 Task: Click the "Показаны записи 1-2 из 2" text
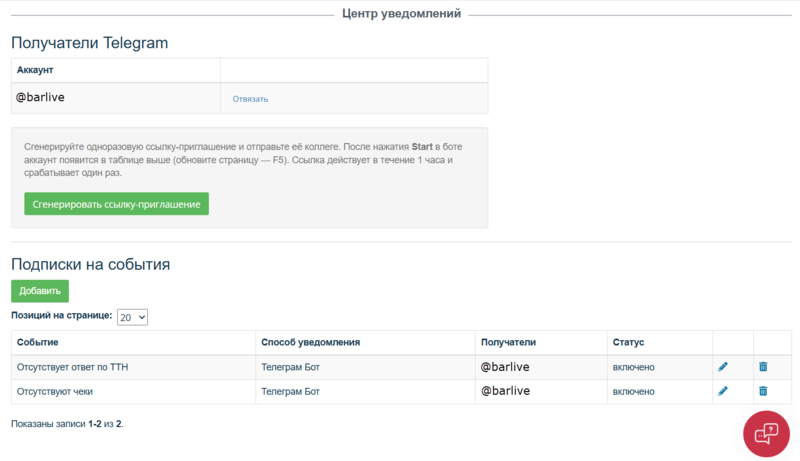tap(67, 424)
